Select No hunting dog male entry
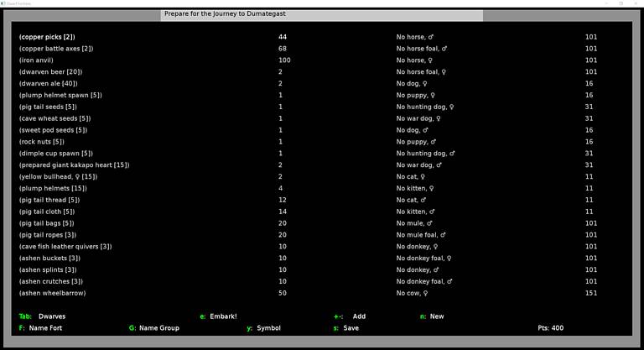Viewport: 644px width, 350px height. pyautogui.click(x=425, y=154)
